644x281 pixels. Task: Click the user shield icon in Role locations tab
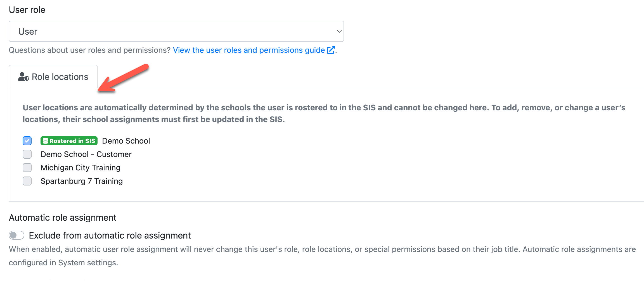tap(23, 77)
